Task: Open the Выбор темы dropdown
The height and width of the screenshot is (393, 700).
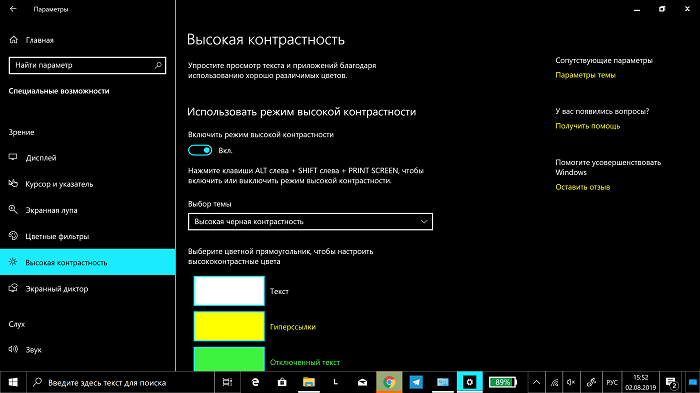Action: (310, 222)
